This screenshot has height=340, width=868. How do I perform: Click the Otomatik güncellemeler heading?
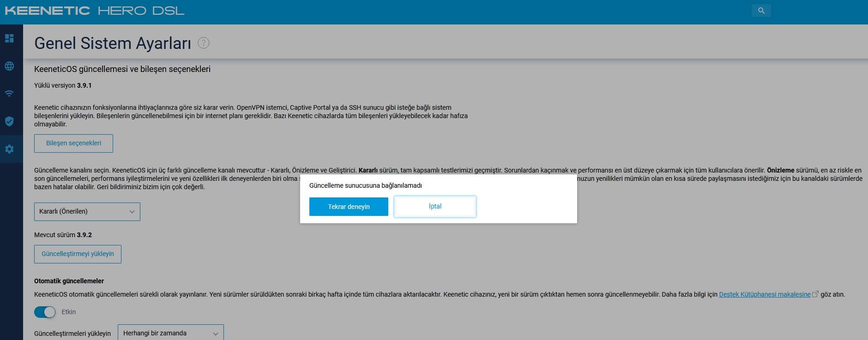click(x=69, y=281)
